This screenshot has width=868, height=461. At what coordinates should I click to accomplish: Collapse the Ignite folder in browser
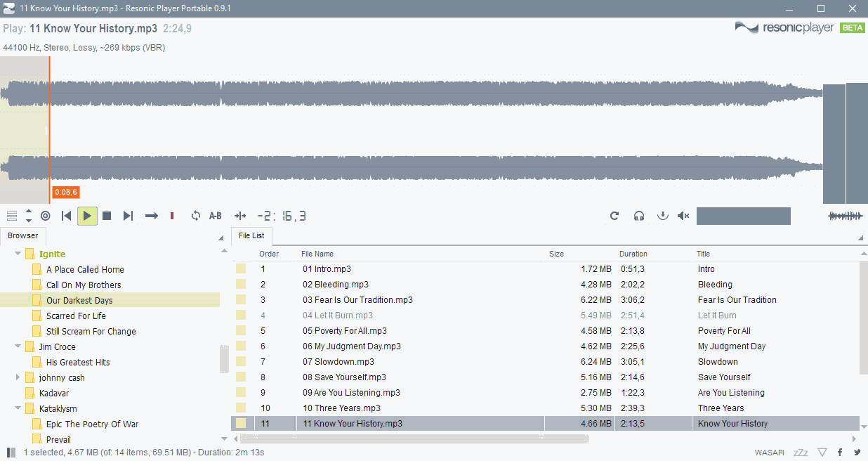pos(17,254)
